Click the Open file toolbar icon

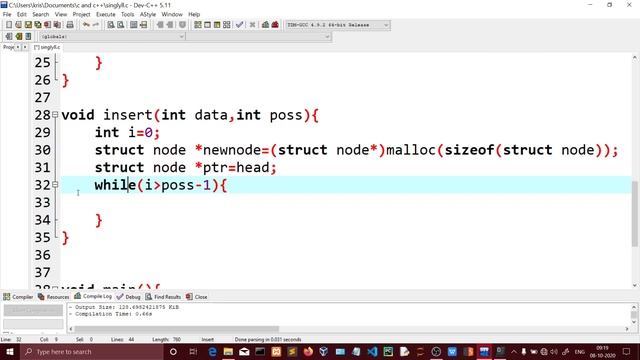(18, 25)
